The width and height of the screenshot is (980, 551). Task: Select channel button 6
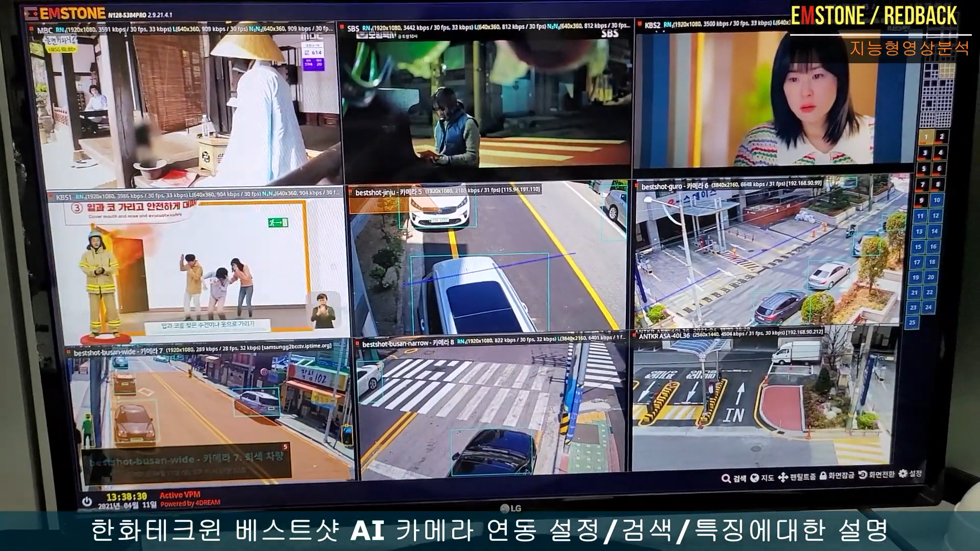[x=940, y=168]
